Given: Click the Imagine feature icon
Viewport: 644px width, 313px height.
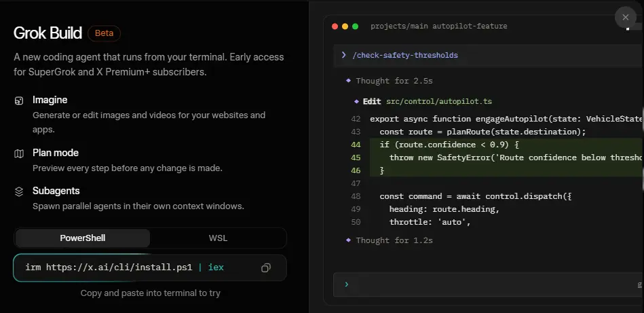Looking at the screenshot, I should tap(19, 100).
